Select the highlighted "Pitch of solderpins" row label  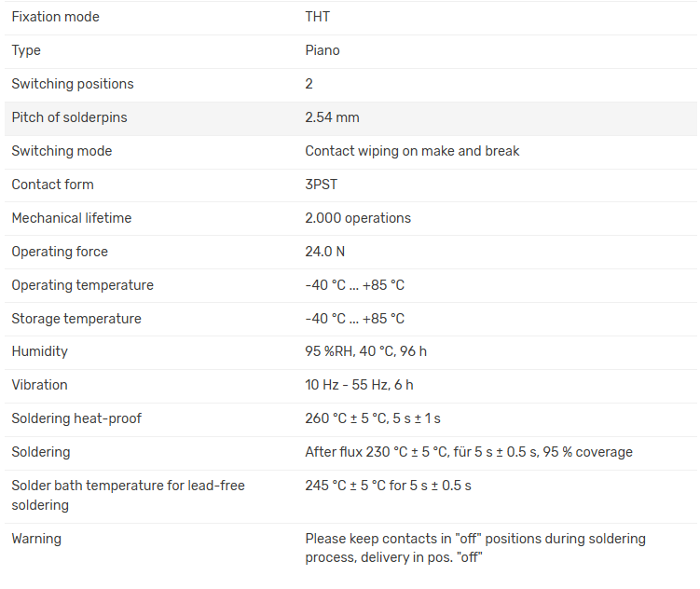pyautogui.click(x=69, y=117)
